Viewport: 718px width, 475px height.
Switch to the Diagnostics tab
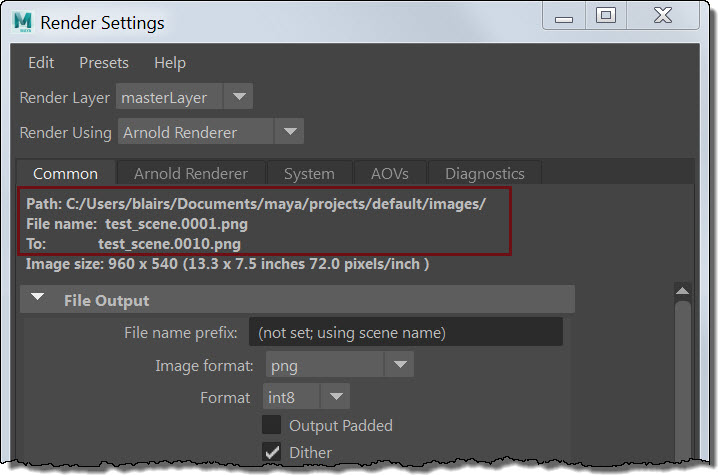[484, 173]
